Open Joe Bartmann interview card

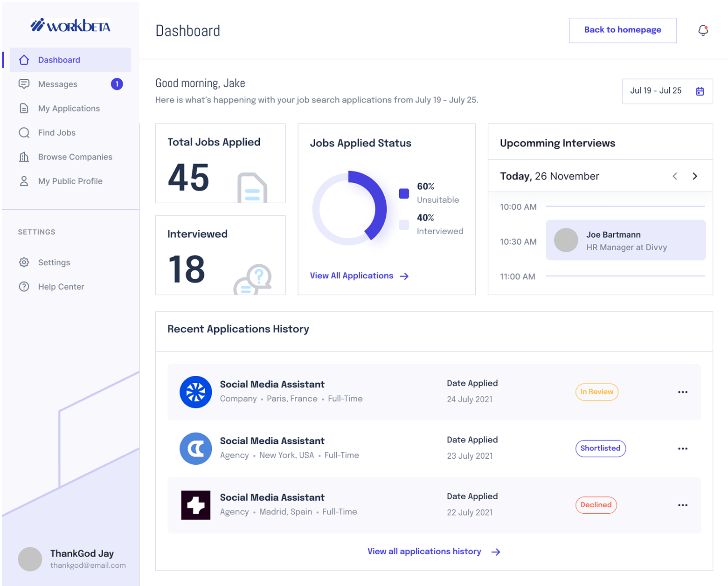point(625,241)
